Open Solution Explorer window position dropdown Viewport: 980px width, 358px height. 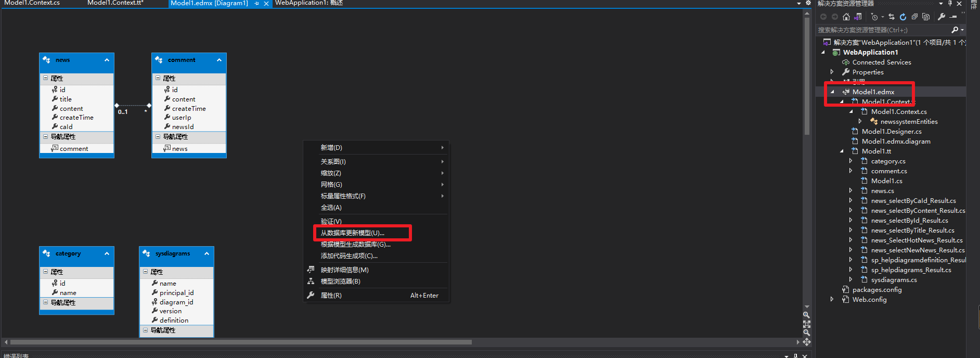click(941, 4)
